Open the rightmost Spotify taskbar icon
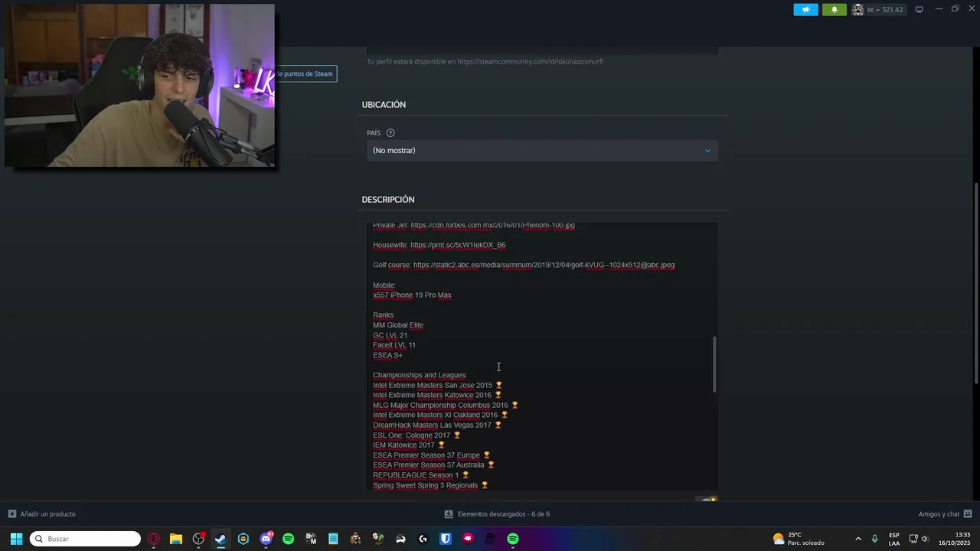 [513, 539]
